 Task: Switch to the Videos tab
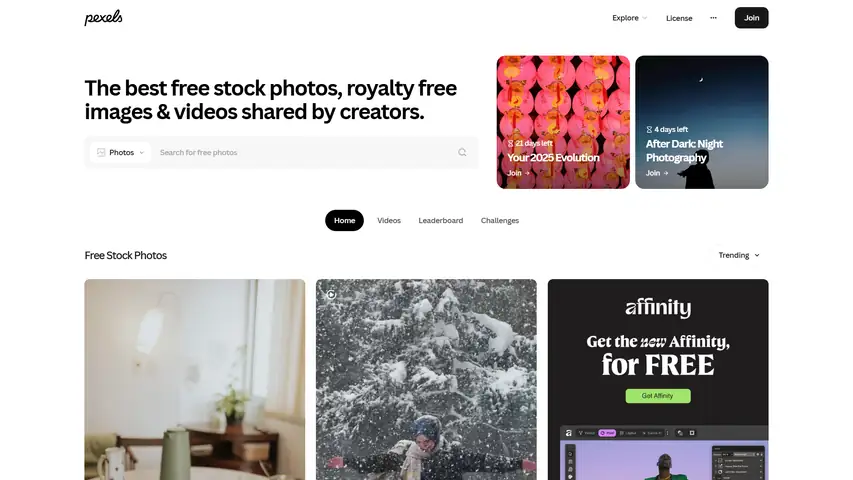389,220
